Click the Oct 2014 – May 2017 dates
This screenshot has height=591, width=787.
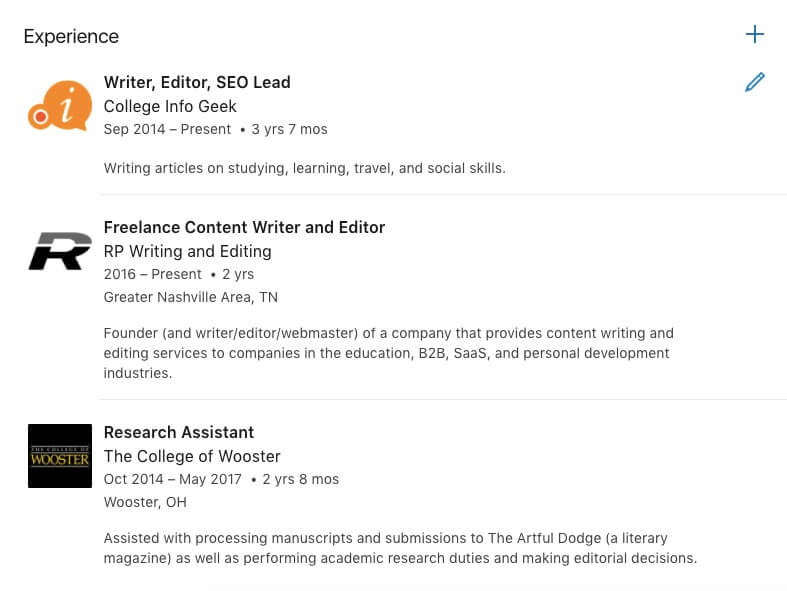coord(173,479)
